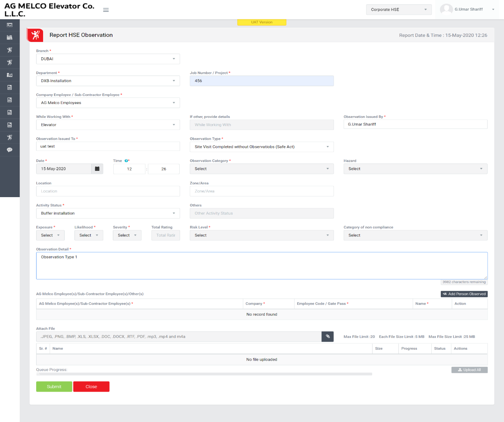Screen dimensions: 504x422
Task: Click the G.Umar Shariff user avatar
Action: 446,9
